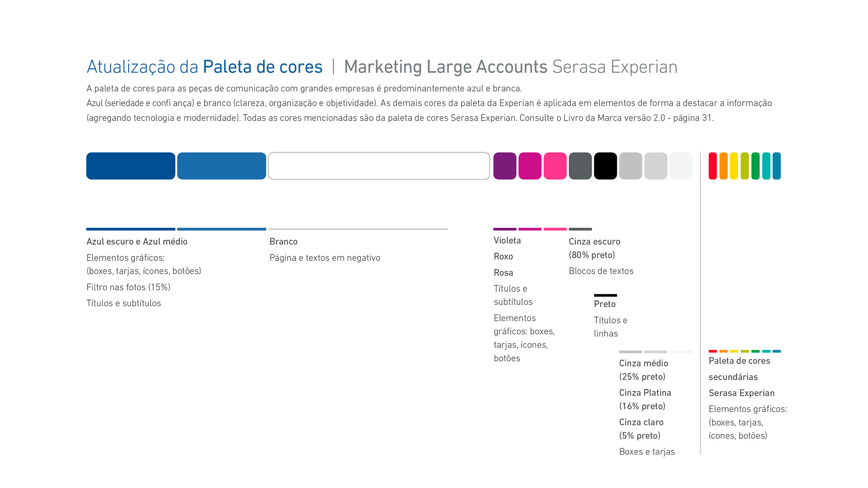The height and width of the screenshot is (488, 868).
Task: Click the 'Azul escuro e Azul médio' label
Action: pos(137,242)
